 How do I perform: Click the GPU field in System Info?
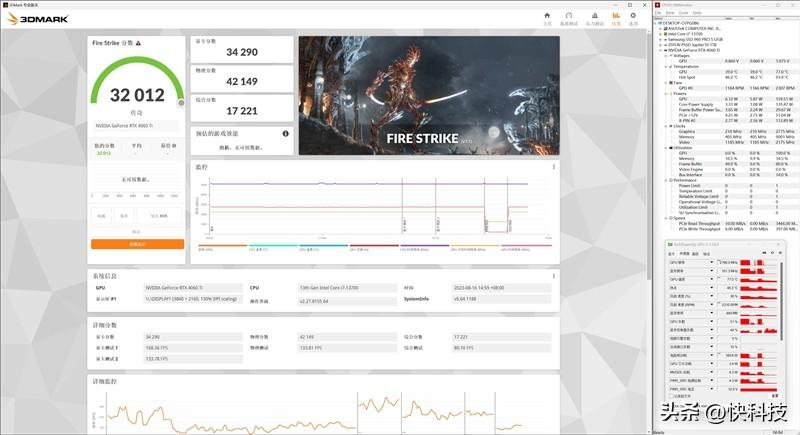193,288
